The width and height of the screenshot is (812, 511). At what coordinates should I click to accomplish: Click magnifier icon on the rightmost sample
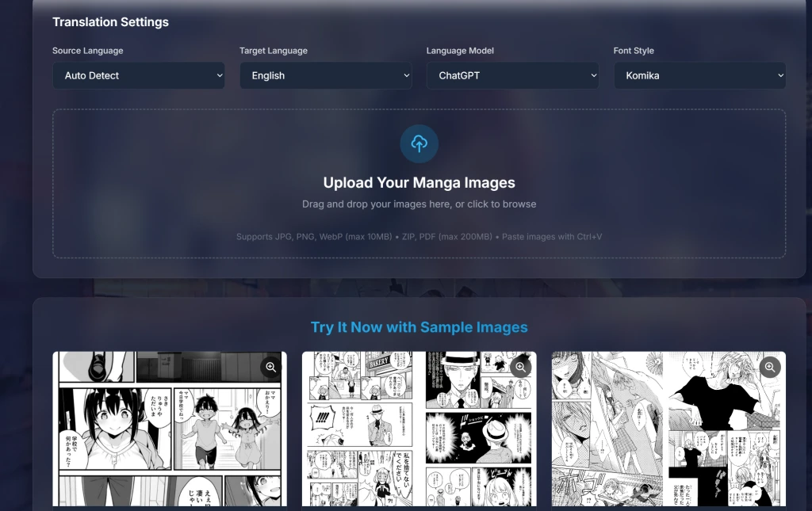pyautogui.click(x=769, y=367)
